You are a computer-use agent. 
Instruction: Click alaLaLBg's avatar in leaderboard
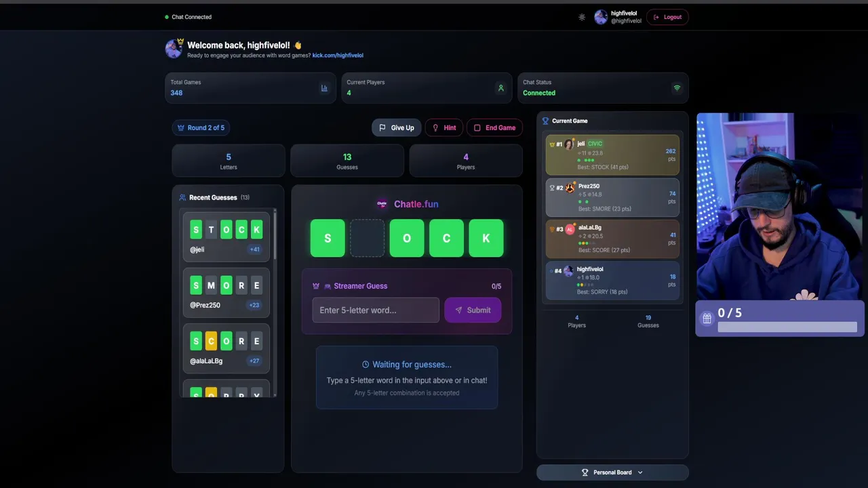click(x=570, y=229)
